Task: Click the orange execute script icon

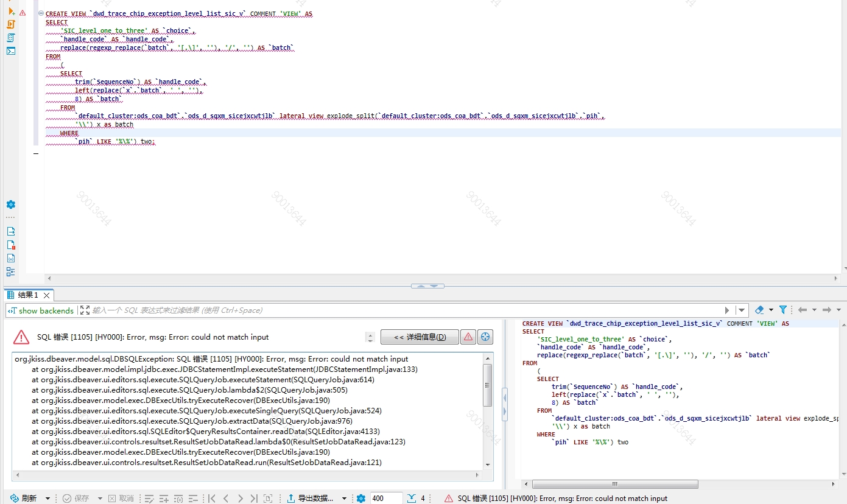Action: [11, 24]
